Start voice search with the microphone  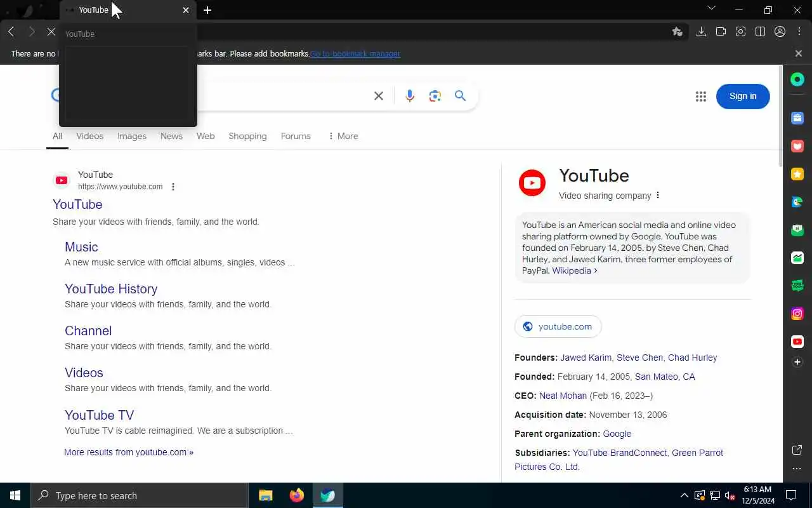tap(410, 96)
